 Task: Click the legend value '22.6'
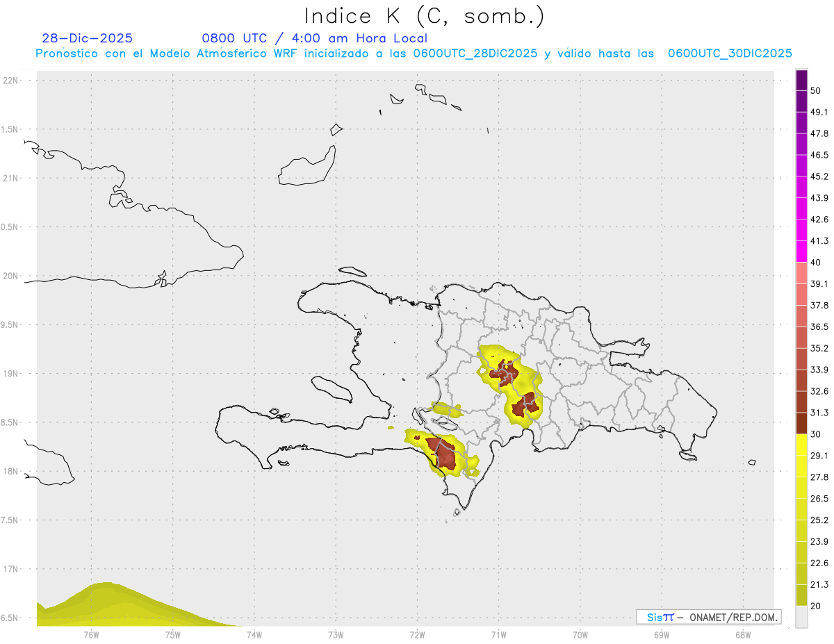click(819, 563)
